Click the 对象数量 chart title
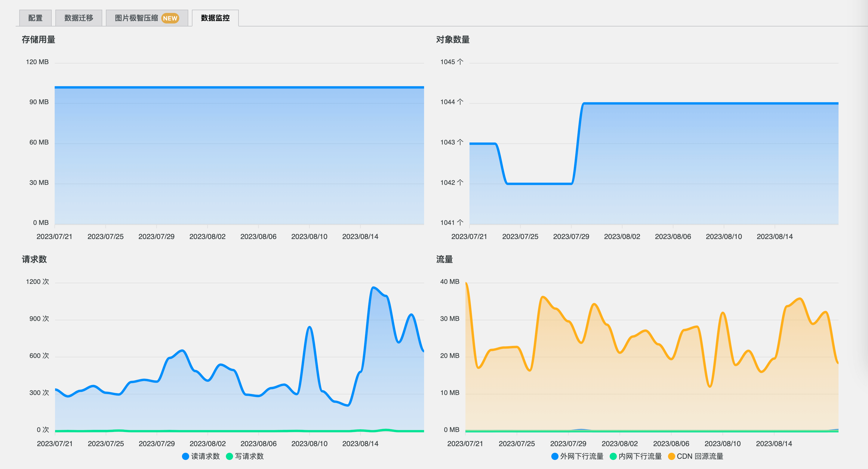868x469 pixels. coord(453,39)
